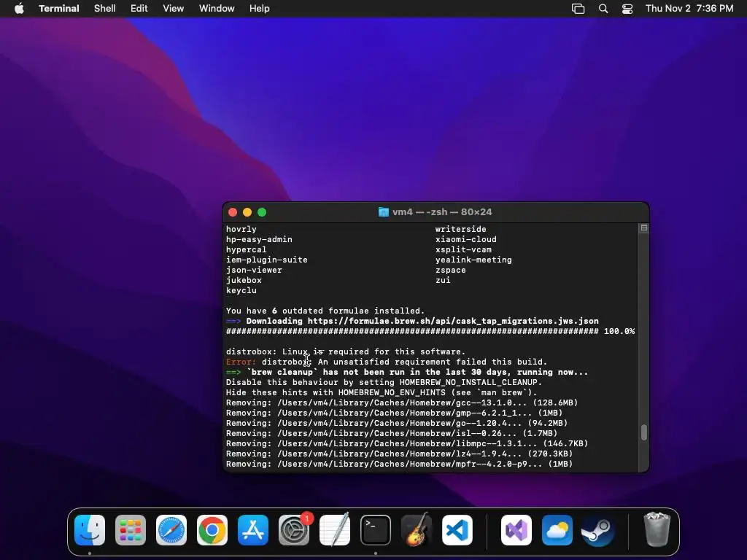Viewport: 747px width, 560px height.
Task: Open the Window menu
Action: (217, 9)
